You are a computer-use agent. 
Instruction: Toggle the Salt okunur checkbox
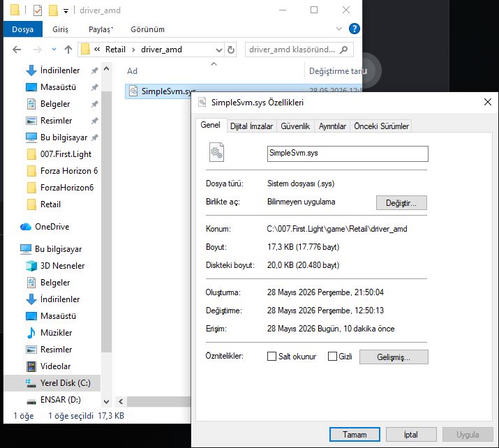[271, 357]
